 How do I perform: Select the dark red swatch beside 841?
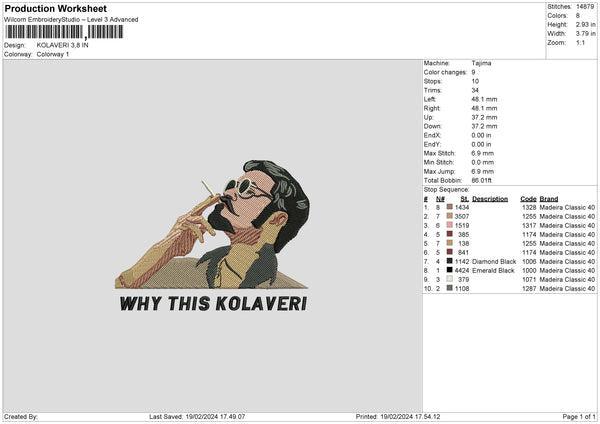[450, 252]
